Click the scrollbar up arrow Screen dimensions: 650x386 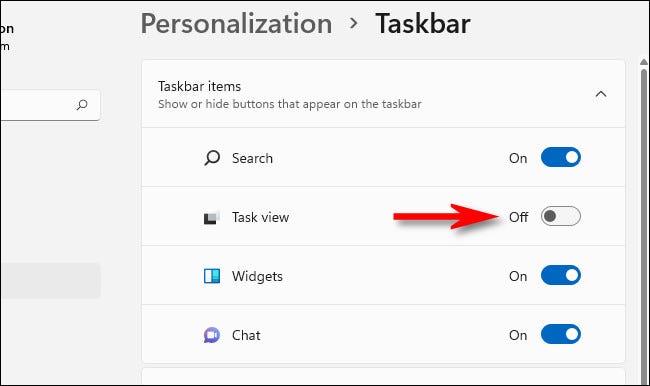(644, 62)
